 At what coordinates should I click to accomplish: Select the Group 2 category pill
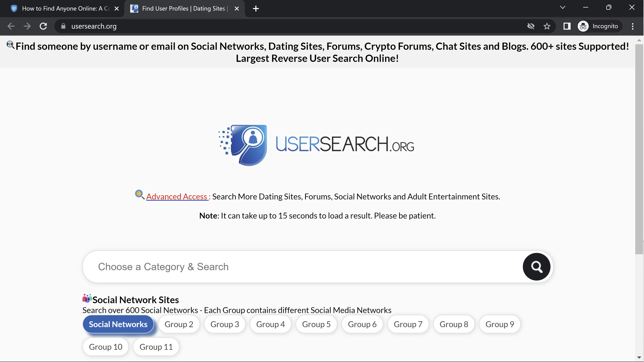coord(179,324)
